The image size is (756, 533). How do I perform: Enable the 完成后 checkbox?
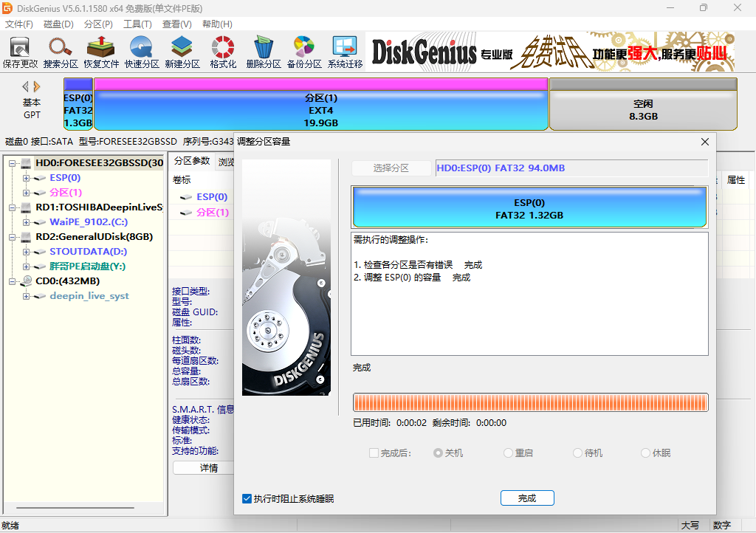click(374, 453)
